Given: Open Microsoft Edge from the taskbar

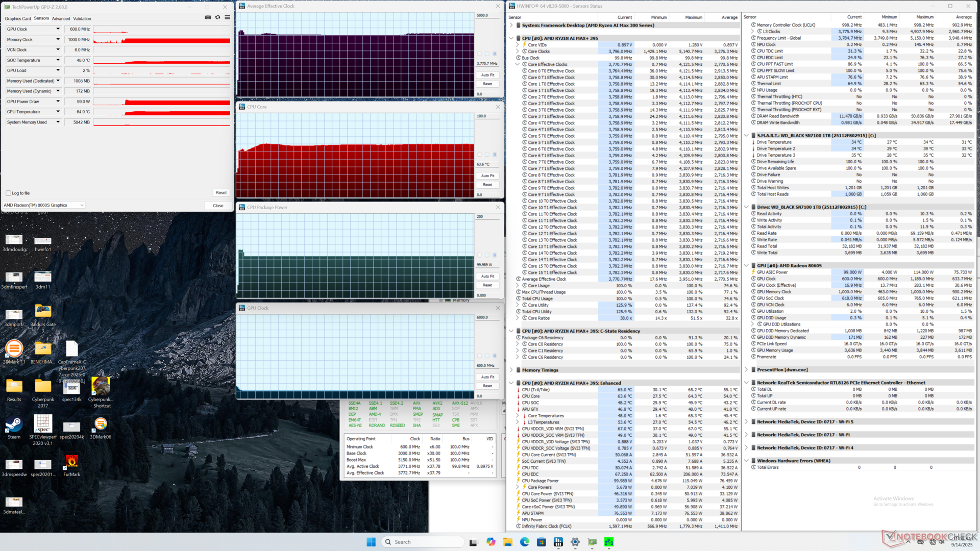Looking at the screenshot, I should click(x=524, y=542).
